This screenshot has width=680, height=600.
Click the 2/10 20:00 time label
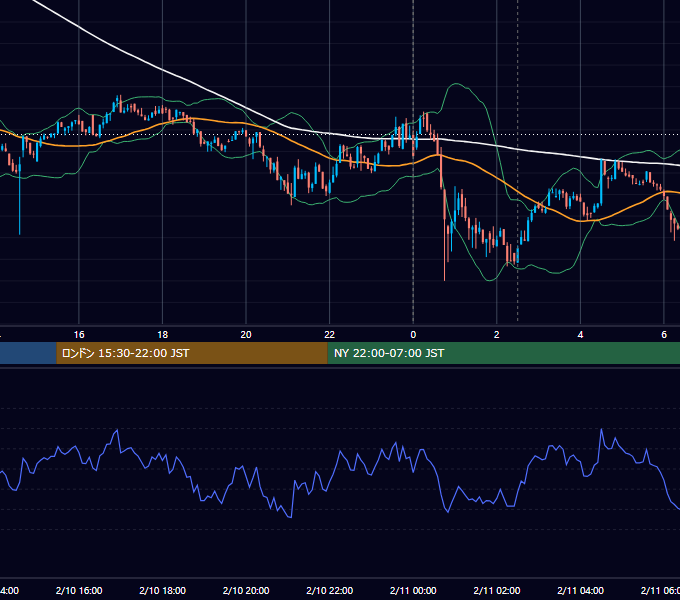246,590
